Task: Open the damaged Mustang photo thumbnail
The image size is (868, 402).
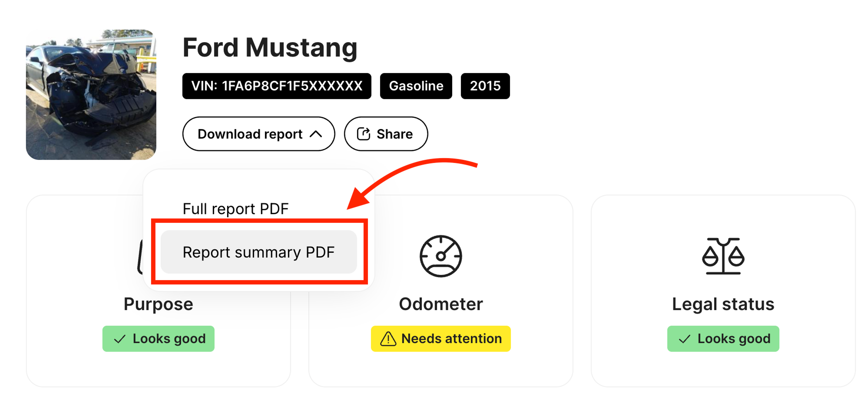Action: coord(91,95)
